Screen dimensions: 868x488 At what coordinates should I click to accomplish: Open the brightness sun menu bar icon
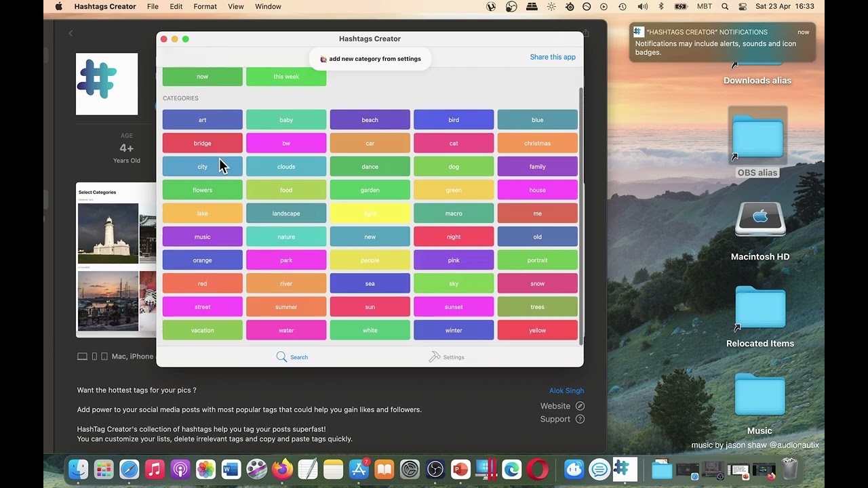click(551, 7)
